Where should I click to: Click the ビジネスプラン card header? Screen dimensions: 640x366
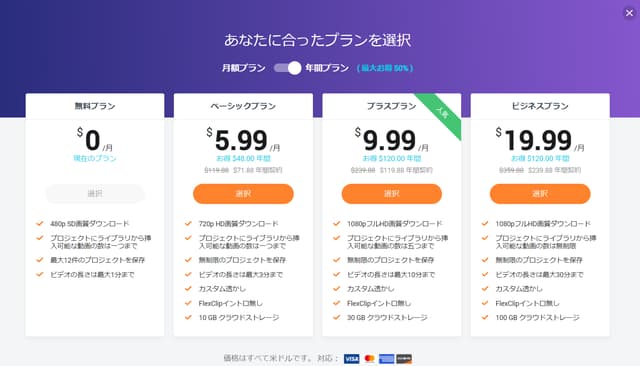tap(540, 106)
